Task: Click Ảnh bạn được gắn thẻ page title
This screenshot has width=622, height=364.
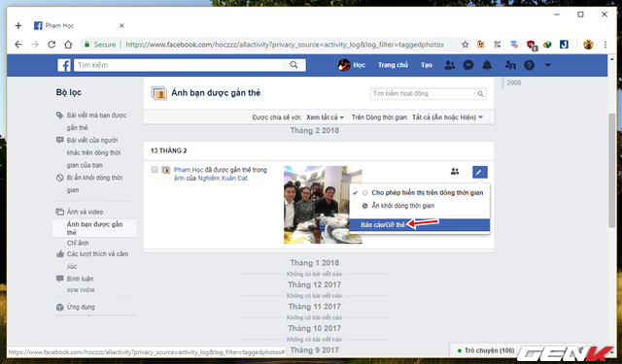Action: 216,93
